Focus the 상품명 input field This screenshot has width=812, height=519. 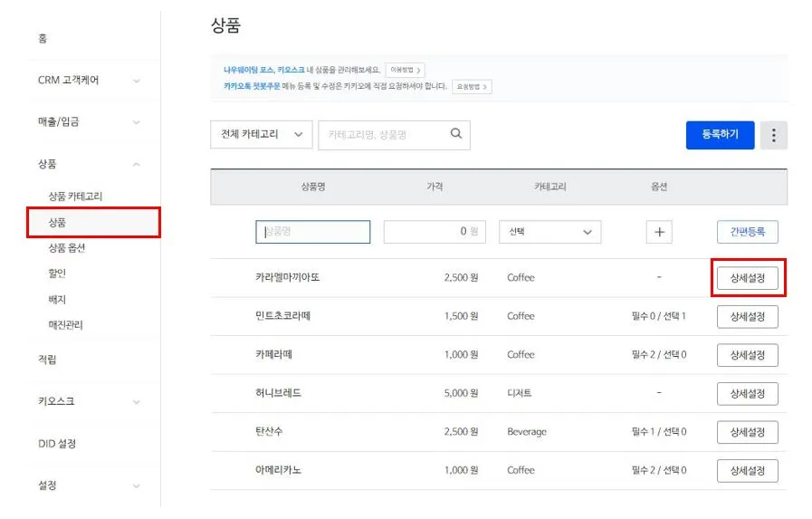pos(313,232)
